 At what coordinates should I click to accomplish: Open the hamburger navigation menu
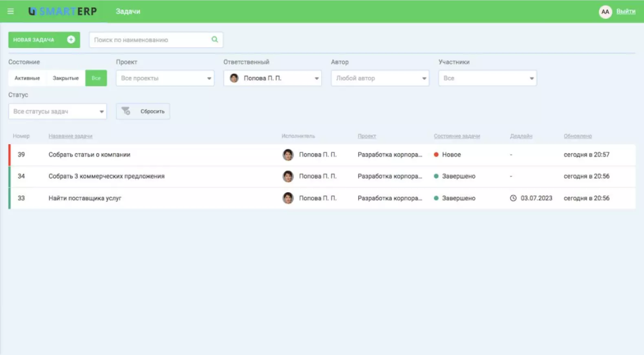pos(11,11)
